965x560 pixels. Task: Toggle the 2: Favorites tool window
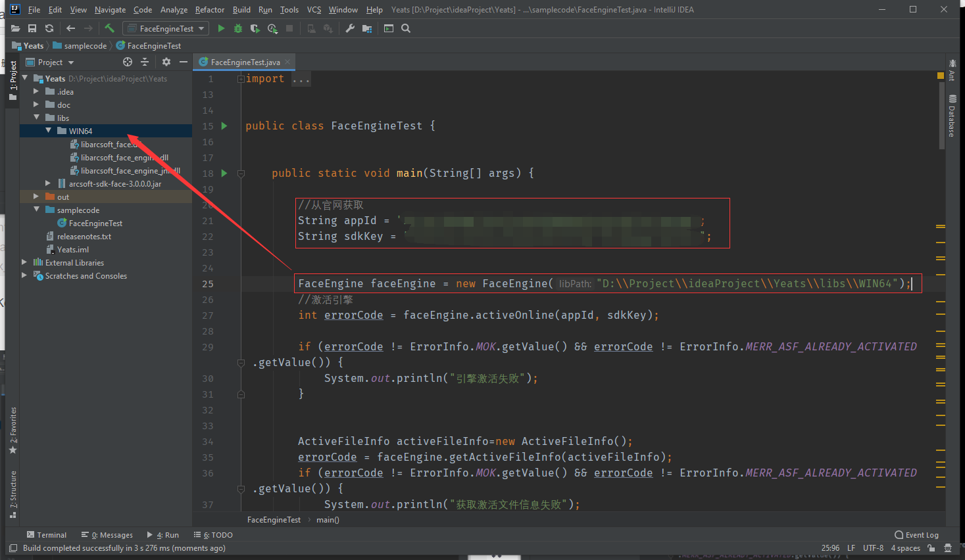[12, 431]
